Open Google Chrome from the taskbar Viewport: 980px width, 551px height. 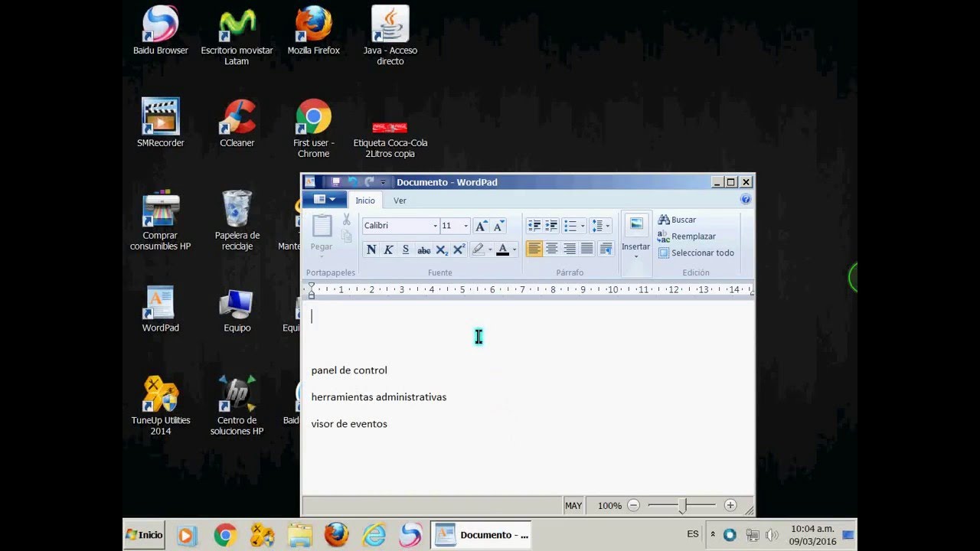click(x=224, y=535)
